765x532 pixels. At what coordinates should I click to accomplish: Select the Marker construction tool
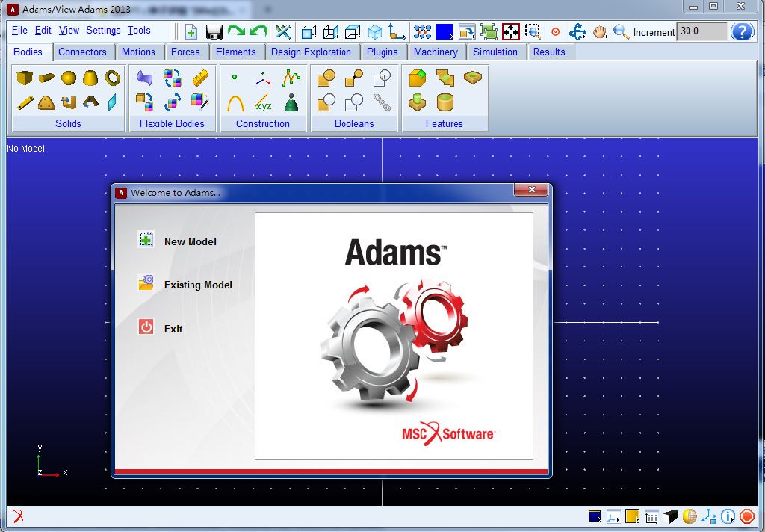263,78
